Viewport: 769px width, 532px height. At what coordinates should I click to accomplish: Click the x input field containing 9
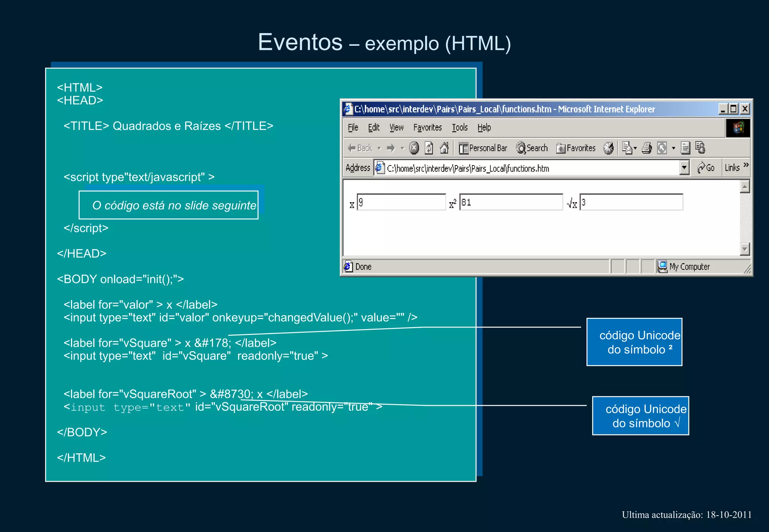coord(401,202)
